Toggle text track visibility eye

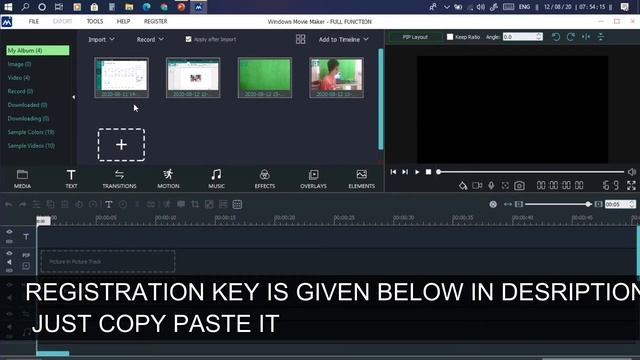(x=9, y=232)
